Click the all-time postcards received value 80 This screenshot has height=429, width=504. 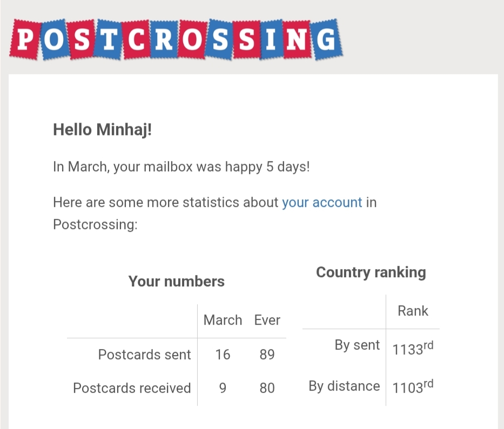click(x=267, y=388)
